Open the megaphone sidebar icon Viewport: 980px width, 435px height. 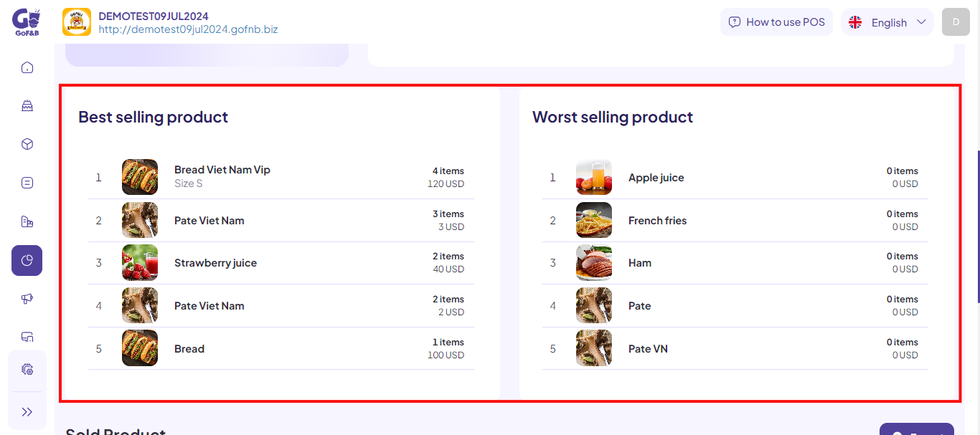(27, 299)
